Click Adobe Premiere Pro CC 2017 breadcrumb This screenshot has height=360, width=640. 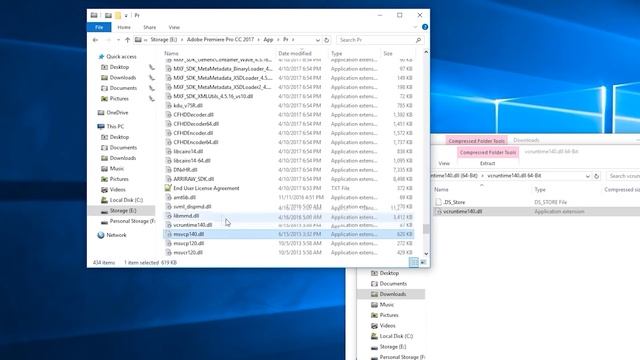pos(220,40)
